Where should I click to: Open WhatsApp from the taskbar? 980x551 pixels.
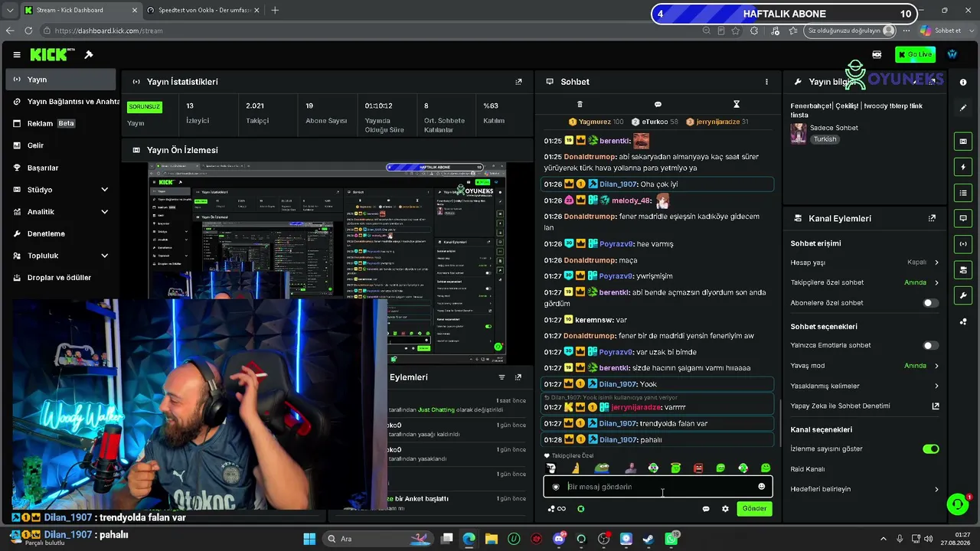click(x=671, y=539)
